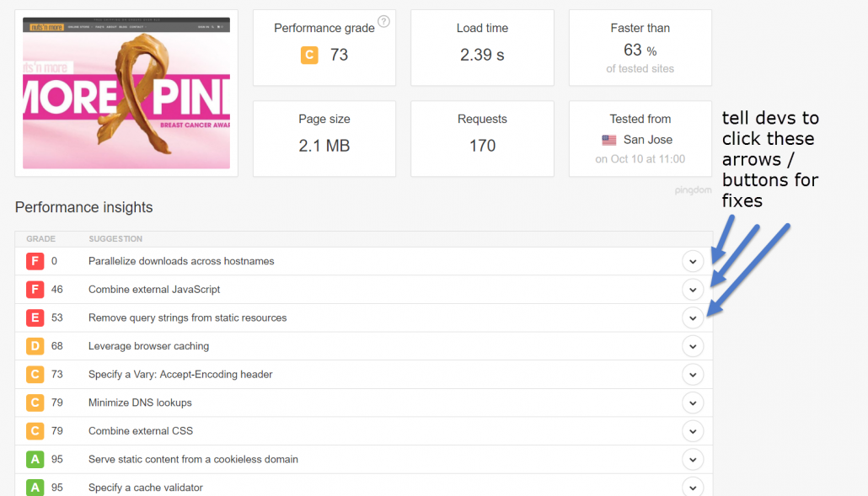Screen dimensions: 868x496
Task: Click the Performance grade help question mark icon
Action: (383, 22)
